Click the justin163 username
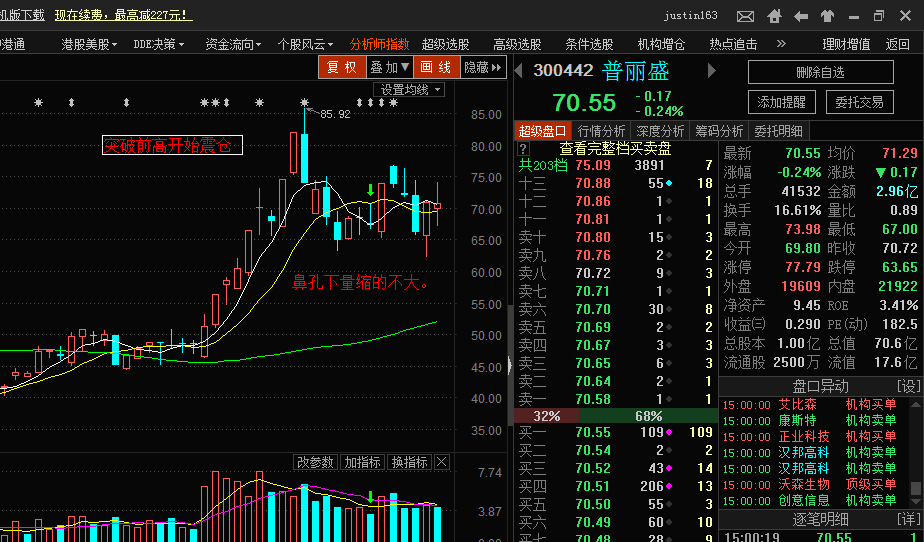This screenshot has height=542, width=924. click(690, 15)
